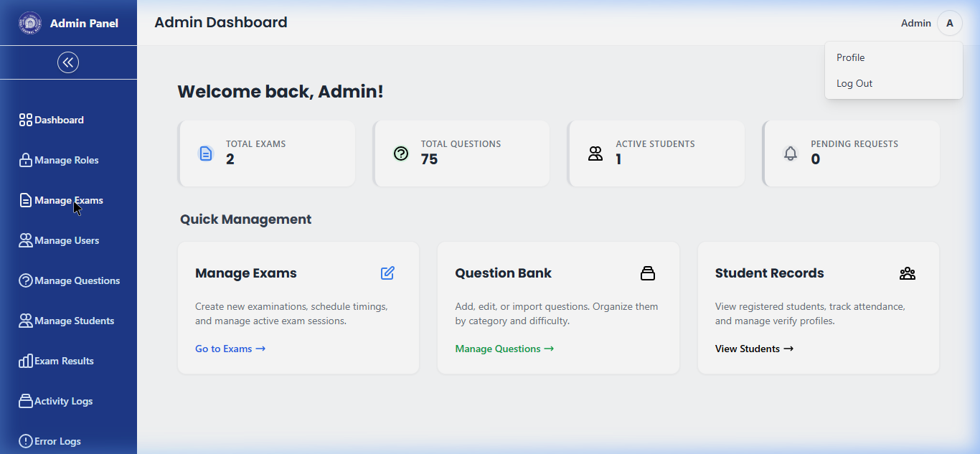Click the Pending Requests bell icon

click(x=791, y=153)
